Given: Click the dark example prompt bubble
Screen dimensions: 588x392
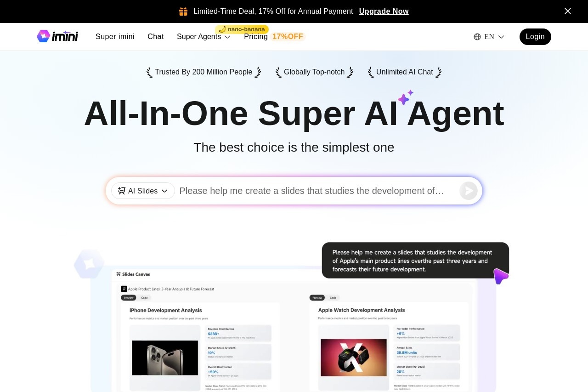Looking at the screenshot, I should pyautogui.click(x=415, y=261).
